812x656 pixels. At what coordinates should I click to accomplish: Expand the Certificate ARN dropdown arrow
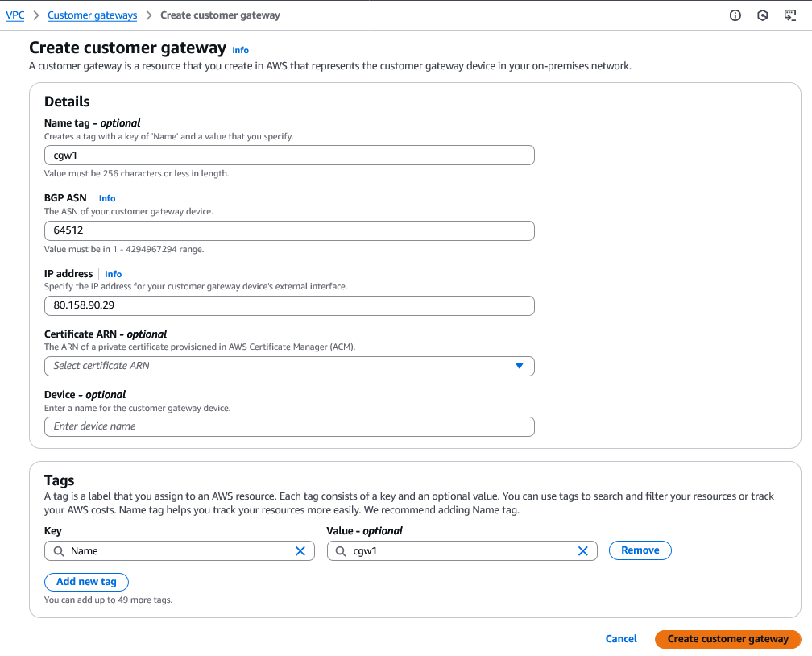(520, 366)
